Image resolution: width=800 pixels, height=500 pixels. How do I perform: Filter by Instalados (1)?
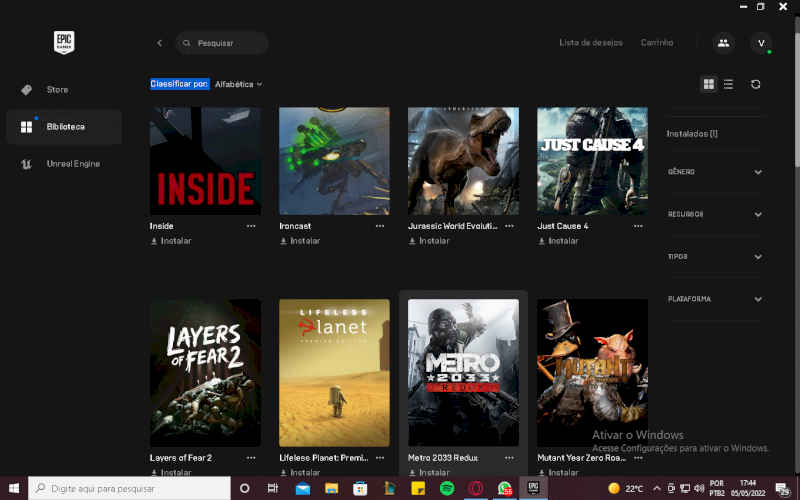[692, 133]
